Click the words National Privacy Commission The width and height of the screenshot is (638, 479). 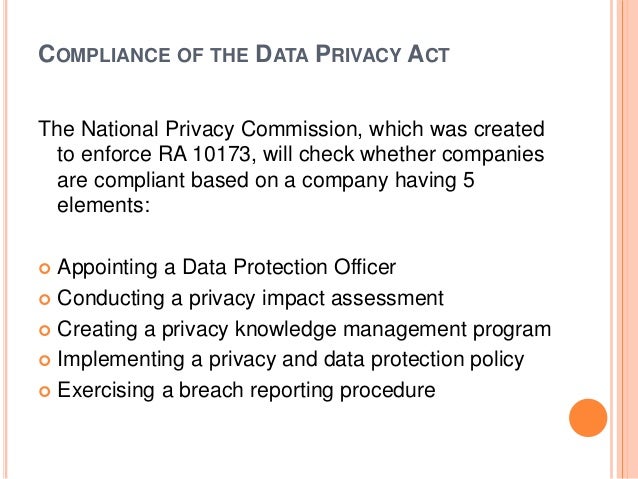pyautogui.click(x=219, y=129)
